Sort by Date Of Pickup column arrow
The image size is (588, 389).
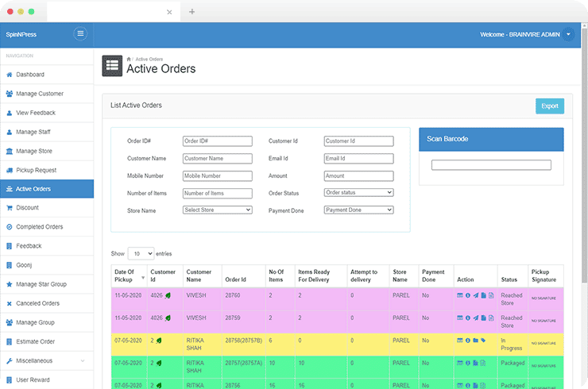pos(143,278)
